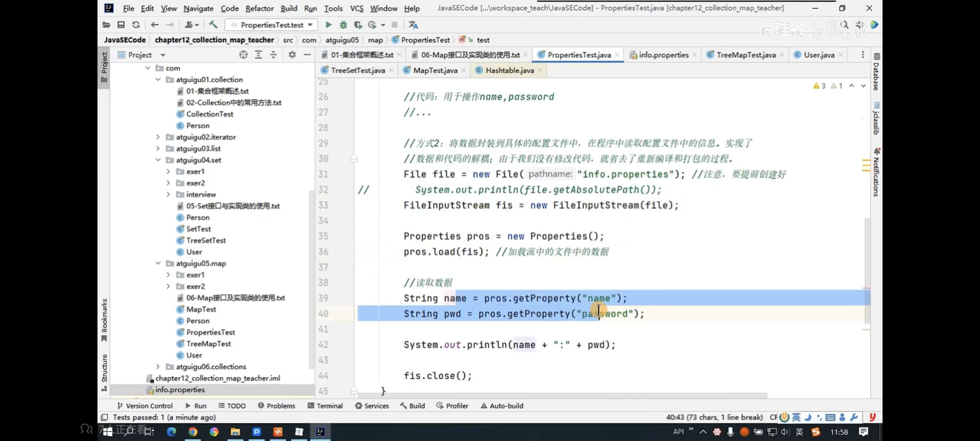Screen dimensions: 980x441
Task: Open the Refactor menu
Action: (x=259, y=8)
